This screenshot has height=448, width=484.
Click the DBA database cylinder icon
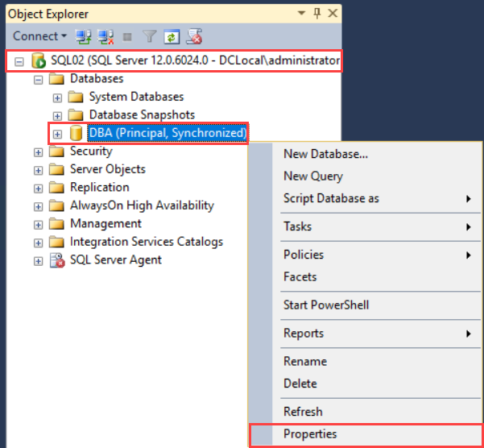[x=76, y=133]
